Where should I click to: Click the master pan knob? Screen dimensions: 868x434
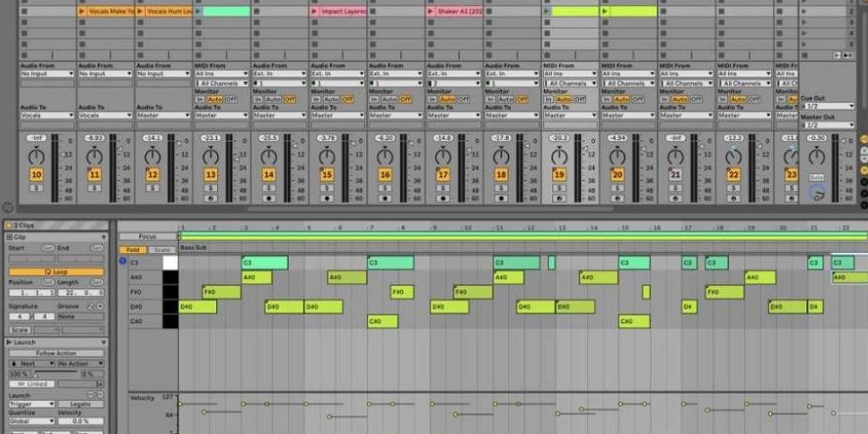(x=816, y=157)
